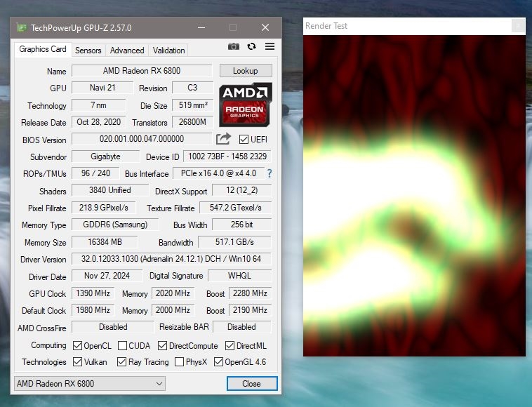Take a GPU-Z screenshot with camera icon
This screenshot has width=532, height=407.
(234, 46)
